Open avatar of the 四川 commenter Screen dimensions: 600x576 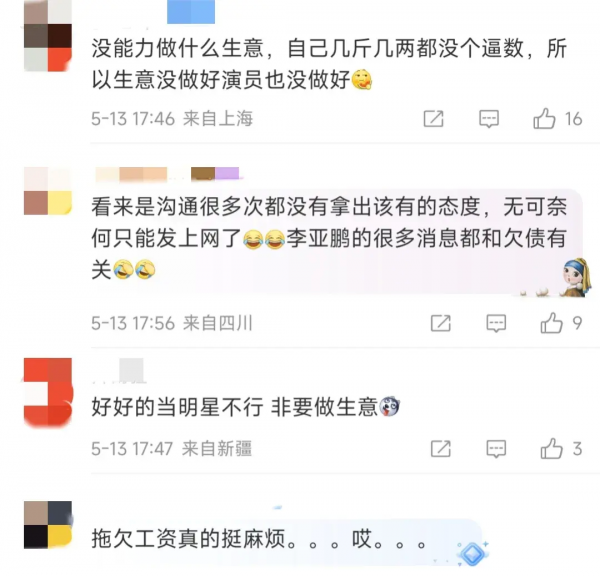coord(48,191)
